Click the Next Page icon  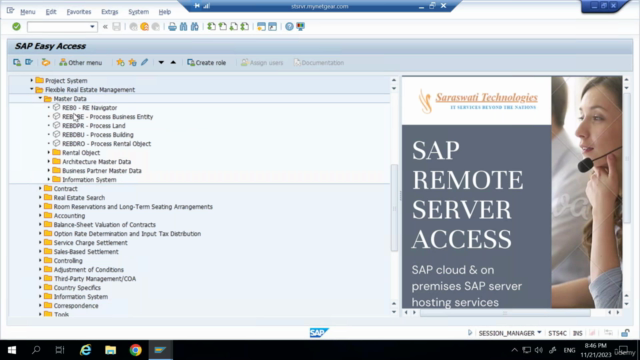[x=233, y=27]
